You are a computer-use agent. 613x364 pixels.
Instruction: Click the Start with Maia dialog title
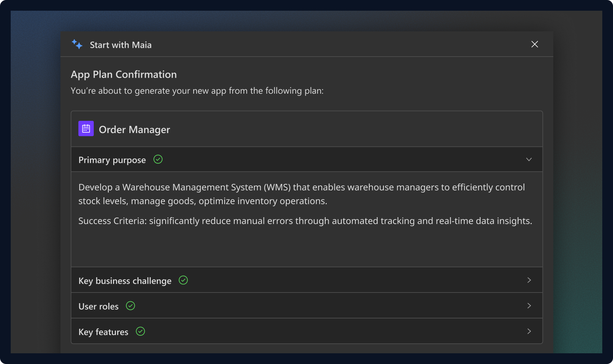click(x=121, y=45)
